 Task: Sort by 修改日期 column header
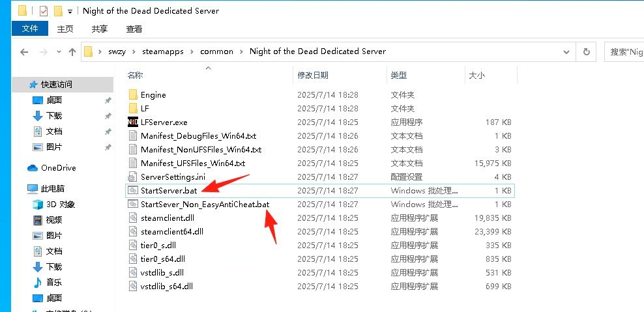click(313, 75)
